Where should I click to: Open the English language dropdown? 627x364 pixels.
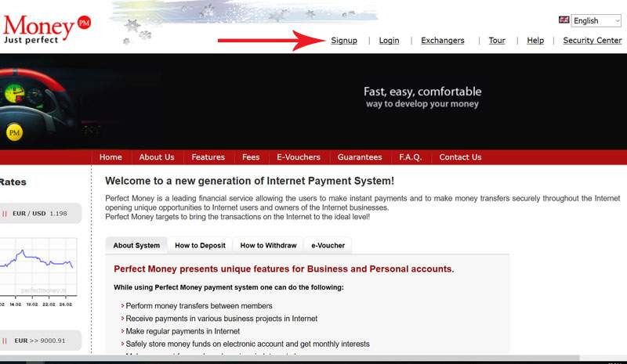click(596, 20)
